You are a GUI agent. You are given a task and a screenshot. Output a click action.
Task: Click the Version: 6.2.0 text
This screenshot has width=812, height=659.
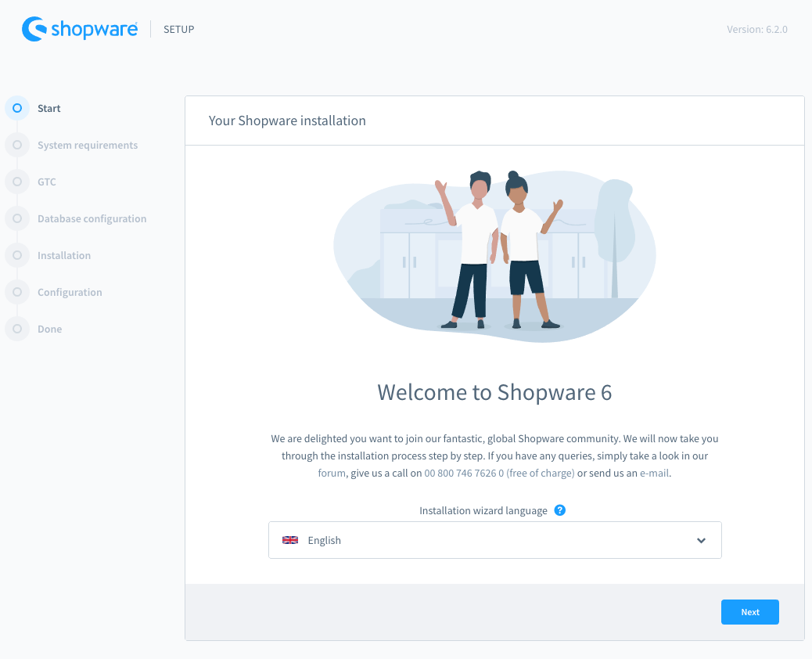tap(756, 30)
